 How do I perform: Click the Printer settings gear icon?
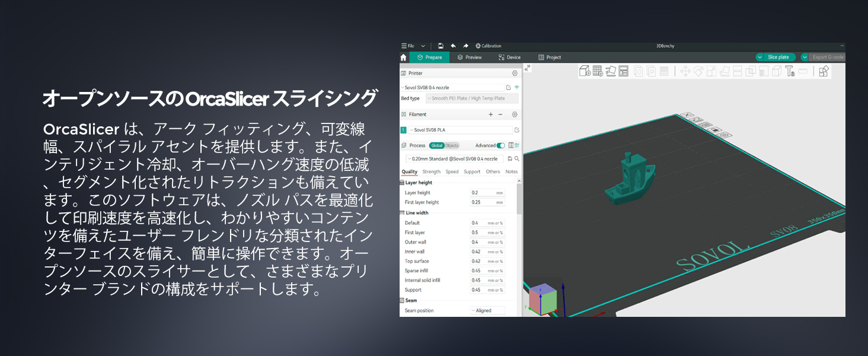pos(514,73)
